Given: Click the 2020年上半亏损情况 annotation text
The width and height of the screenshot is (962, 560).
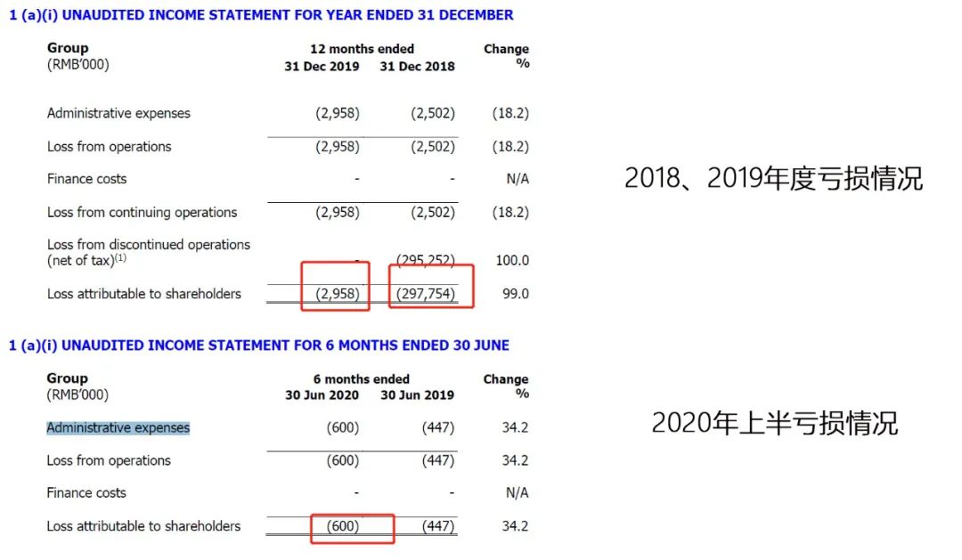Looking at the screenshot, I should click(774, 422).
